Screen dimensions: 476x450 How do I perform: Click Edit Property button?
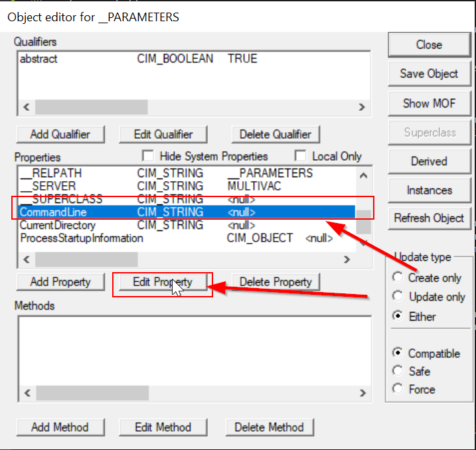click(163, 282)
